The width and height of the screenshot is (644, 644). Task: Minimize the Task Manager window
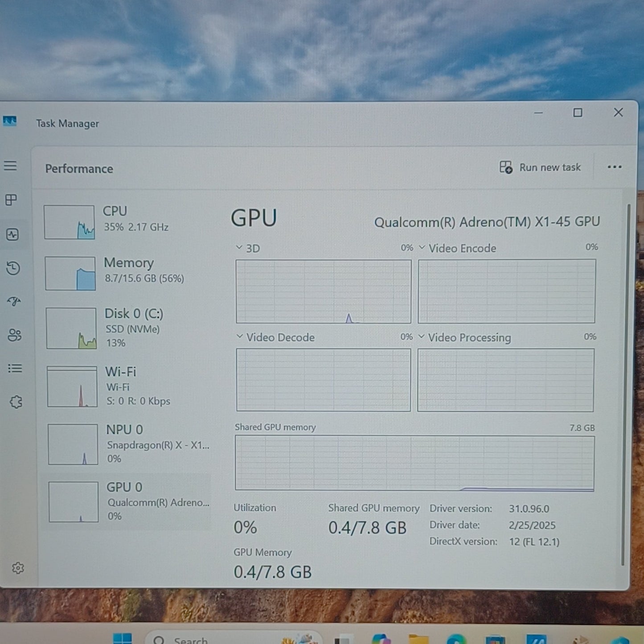pyautogui.click(x=538, y=113)
